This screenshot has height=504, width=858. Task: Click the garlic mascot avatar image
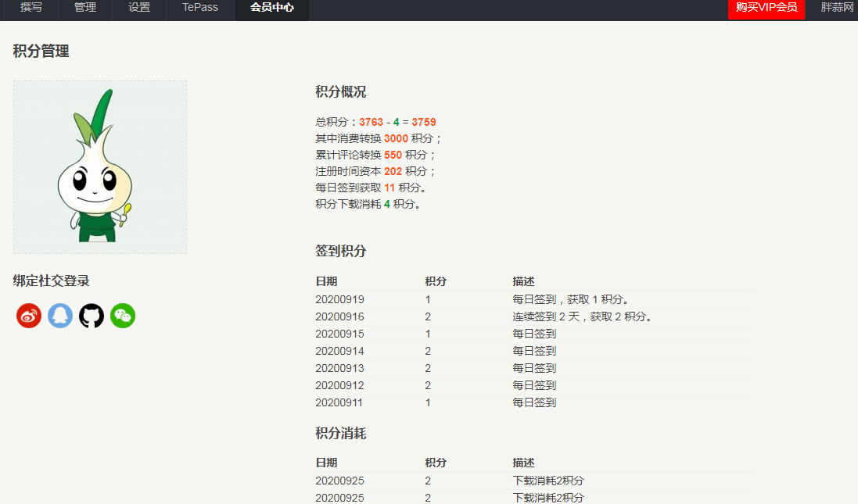tap(100, 167)
